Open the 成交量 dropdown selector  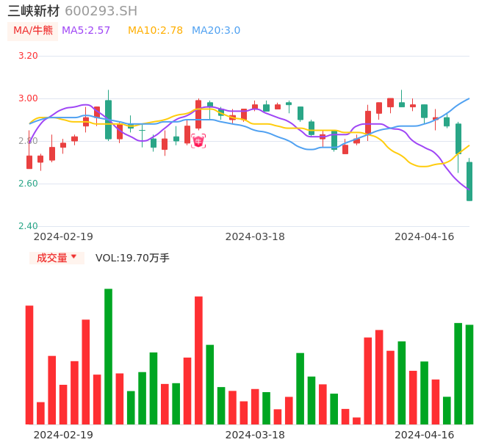[57, 258]
